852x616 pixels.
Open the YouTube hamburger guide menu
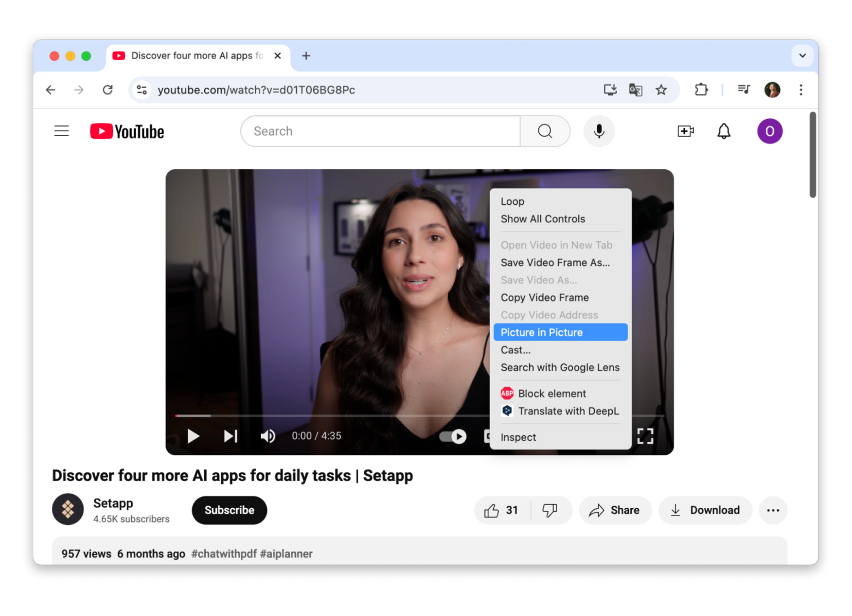pyautogui.click(x=62, y=131)
